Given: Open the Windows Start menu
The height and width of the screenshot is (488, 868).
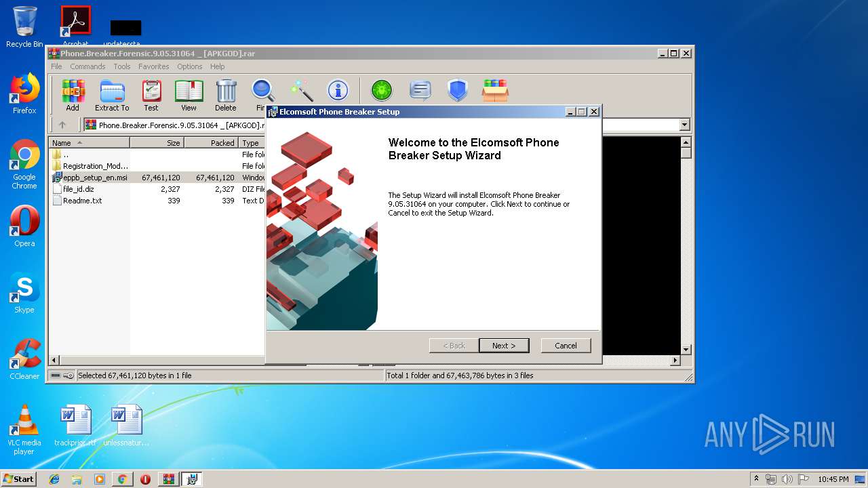Looking at the screenshot, I should tap(19, 479).
